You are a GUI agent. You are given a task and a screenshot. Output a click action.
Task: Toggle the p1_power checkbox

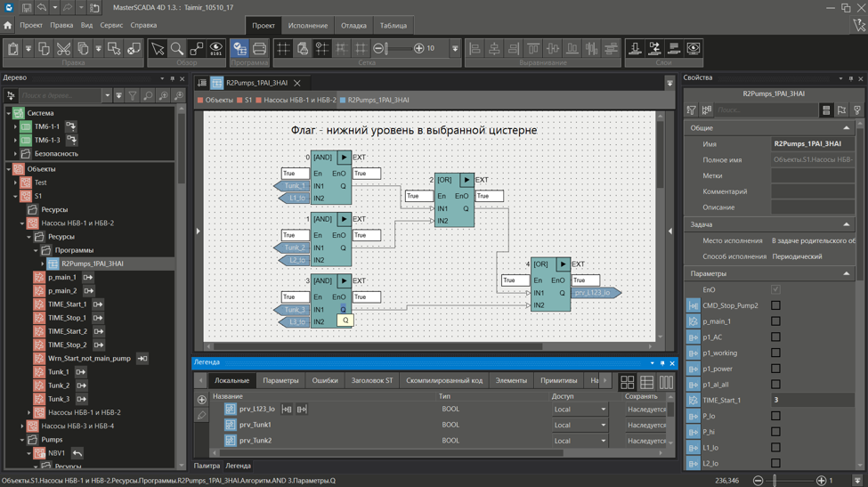775,369
